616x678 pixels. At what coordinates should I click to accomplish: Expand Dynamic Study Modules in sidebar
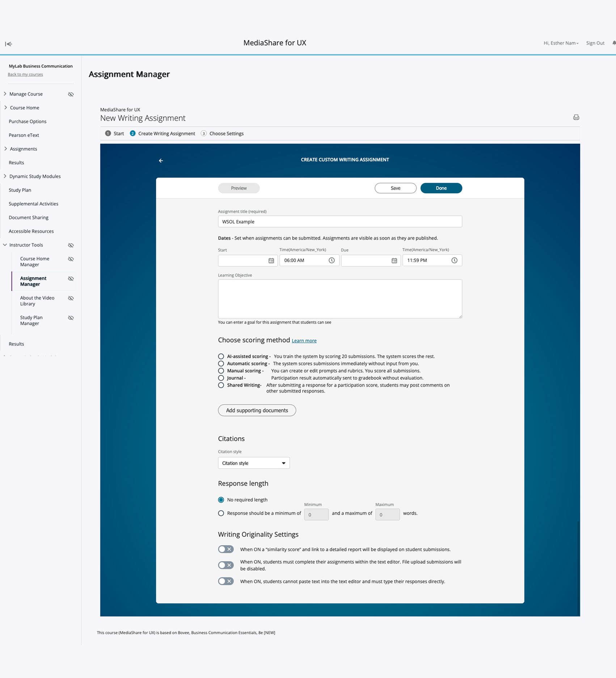[x=5, y=176]
